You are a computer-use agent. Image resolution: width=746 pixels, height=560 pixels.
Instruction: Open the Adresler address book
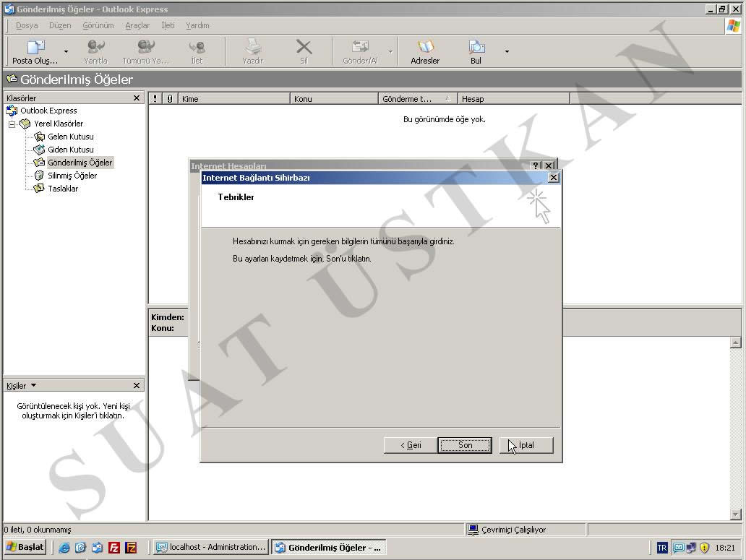click(x=425, y=51)
